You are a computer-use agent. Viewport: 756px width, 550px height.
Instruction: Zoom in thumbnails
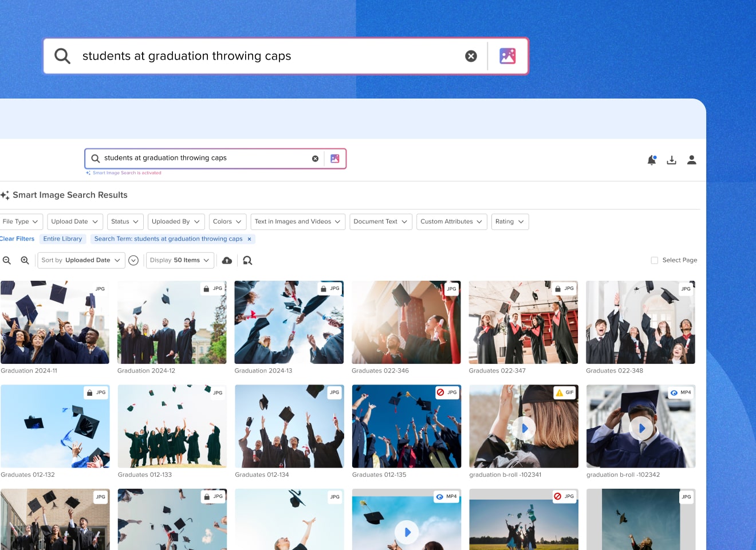click(25, 260)
